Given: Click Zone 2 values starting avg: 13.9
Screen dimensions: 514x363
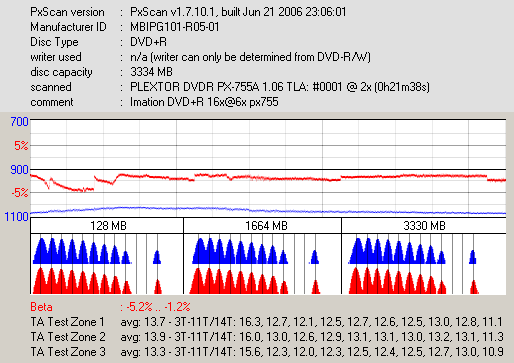Looking at the screenshot, I should click(312, 337).
